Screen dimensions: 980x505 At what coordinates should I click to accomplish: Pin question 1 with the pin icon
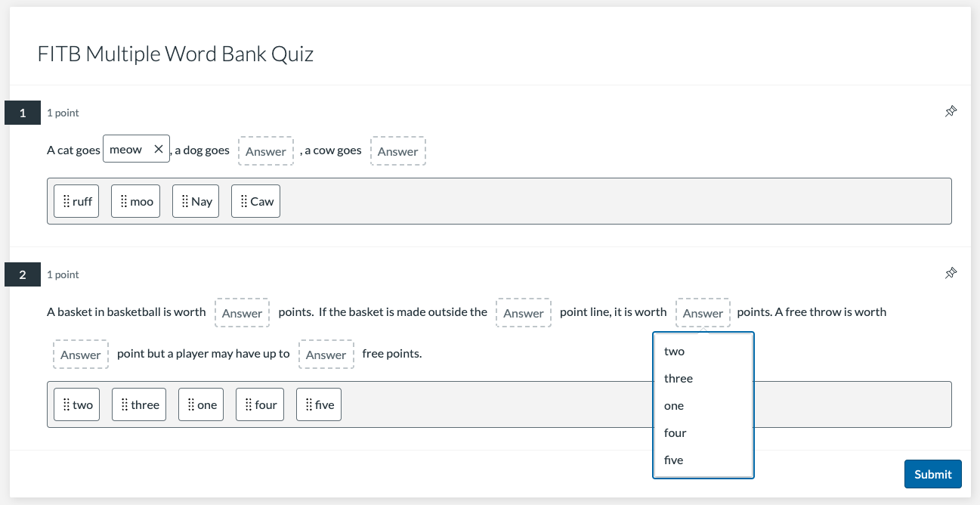[951, 112]
